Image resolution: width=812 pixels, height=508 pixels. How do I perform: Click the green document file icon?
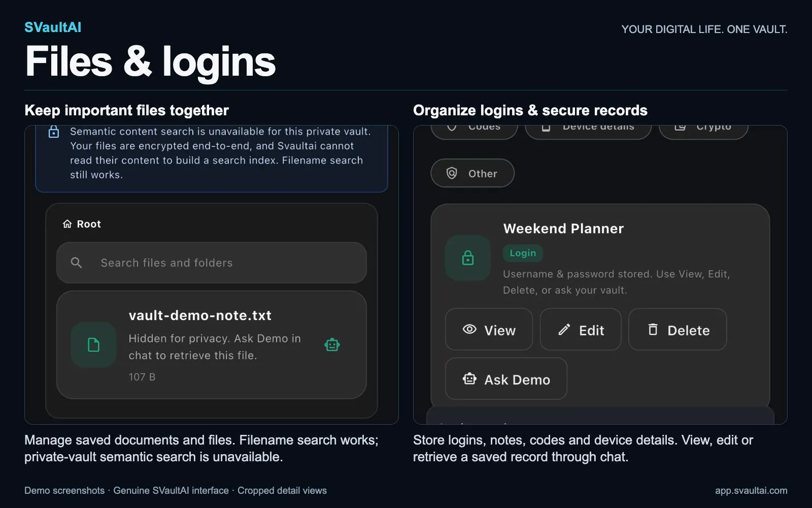tap(93, 345)
